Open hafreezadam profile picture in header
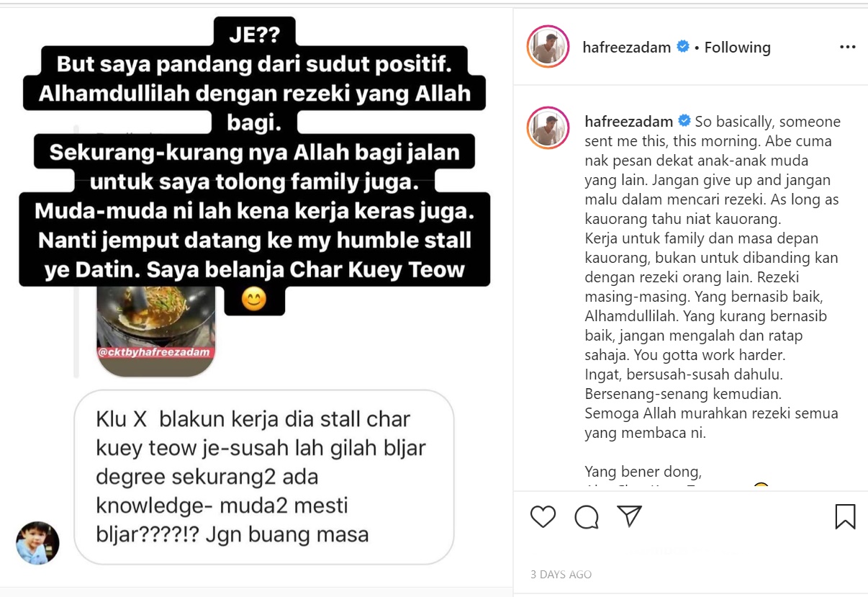Screen dimensions: 868x597 coord(548,47)
